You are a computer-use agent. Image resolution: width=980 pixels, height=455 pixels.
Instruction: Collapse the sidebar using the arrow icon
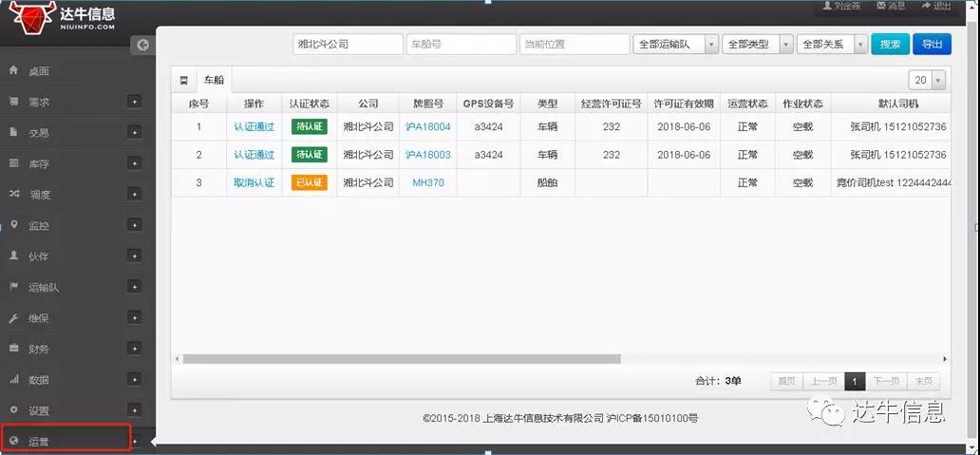tap(142, 45)
